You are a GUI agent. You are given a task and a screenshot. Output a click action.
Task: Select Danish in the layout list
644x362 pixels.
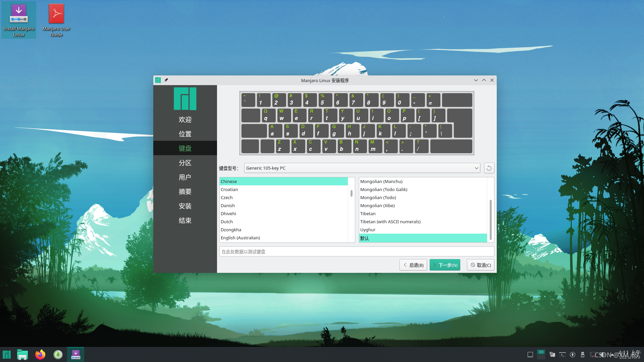(x=283, y=205)
